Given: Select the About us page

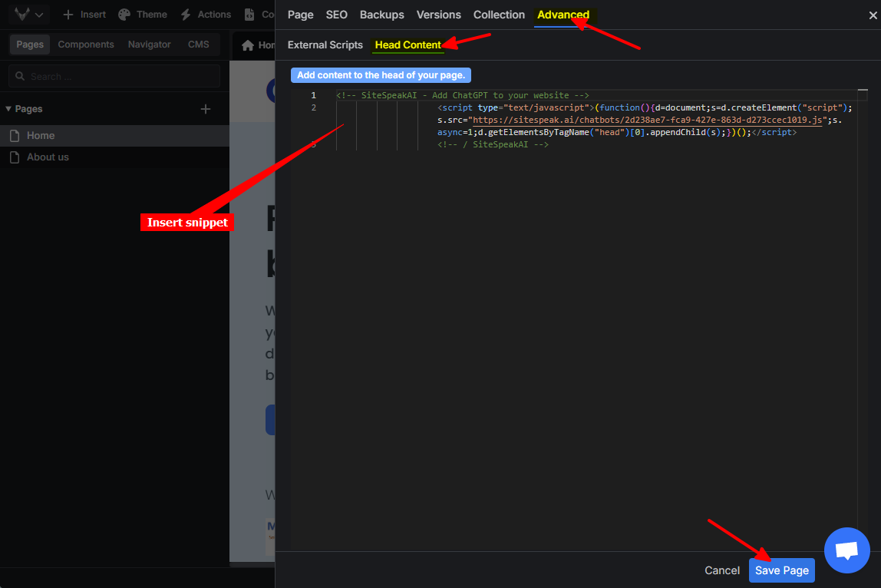Looking at the screenshot, I should click(x=48, y=157).
